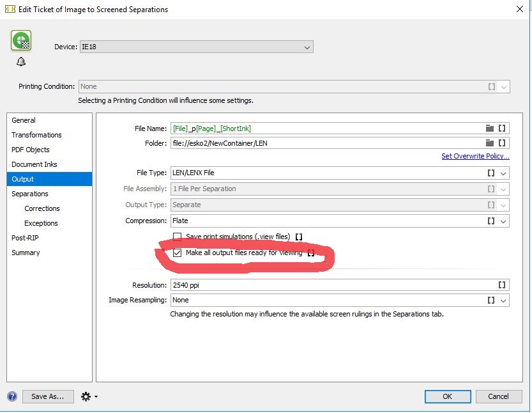Click SmartName brackets icon for Printing Condition
This screenshot has width=532, height=413.
click(x=492, y=86)
